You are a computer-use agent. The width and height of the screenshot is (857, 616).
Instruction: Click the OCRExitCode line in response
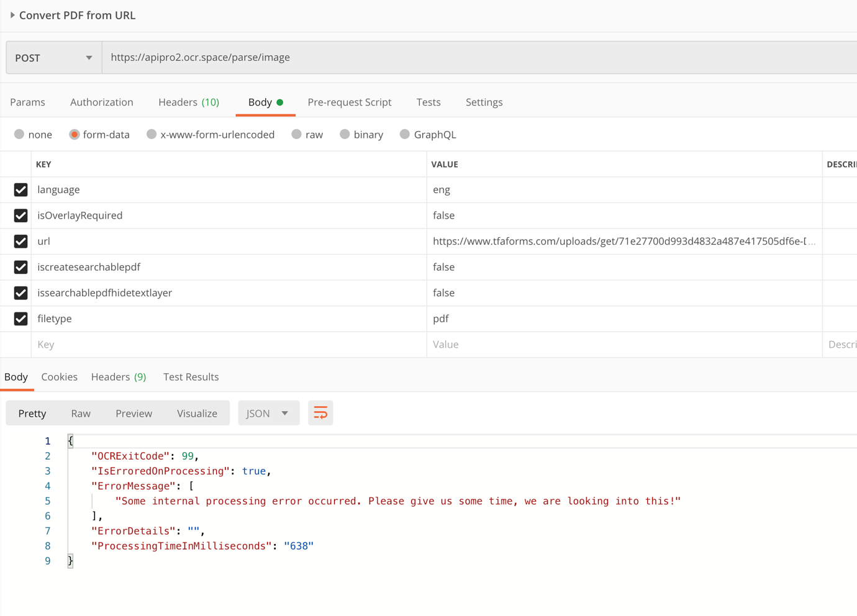[x=145, y=456]
